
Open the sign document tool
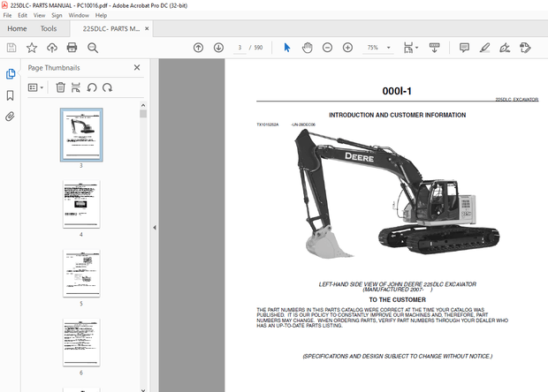[505, 48]
